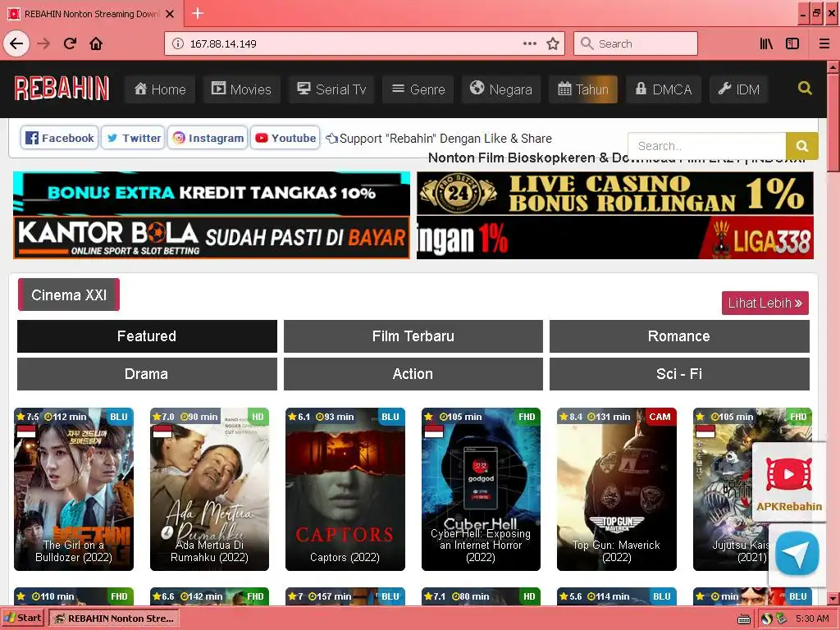
Task: Open The Girl on a Bulldozer poster
Action: [74, 489]
